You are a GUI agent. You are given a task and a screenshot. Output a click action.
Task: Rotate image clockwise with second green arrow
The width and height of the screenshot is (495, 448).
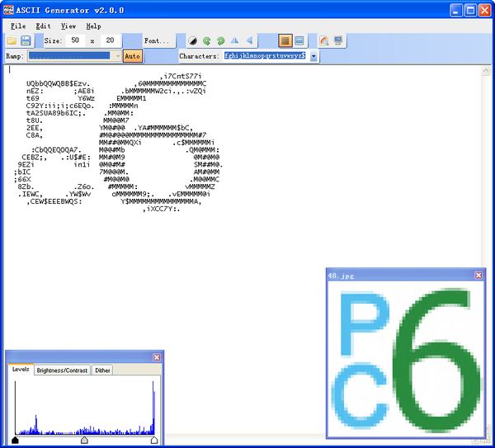pos(220,40)
